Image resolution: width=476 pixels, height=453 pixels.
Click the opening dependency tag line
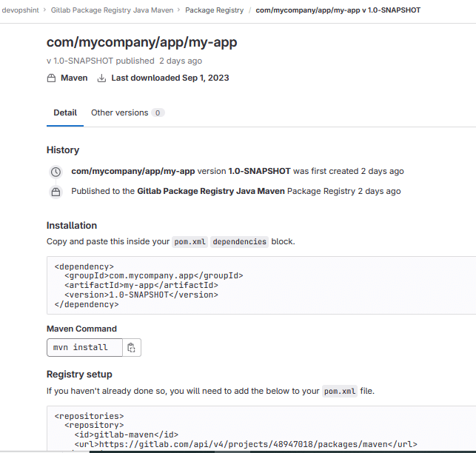(x=84, y=266)
